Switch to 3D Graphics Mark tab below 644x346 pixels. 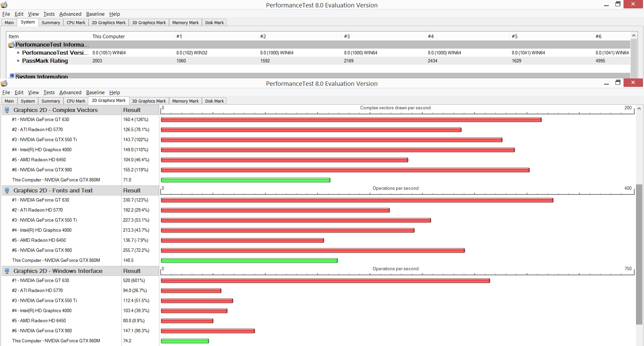tap(149, 101)
